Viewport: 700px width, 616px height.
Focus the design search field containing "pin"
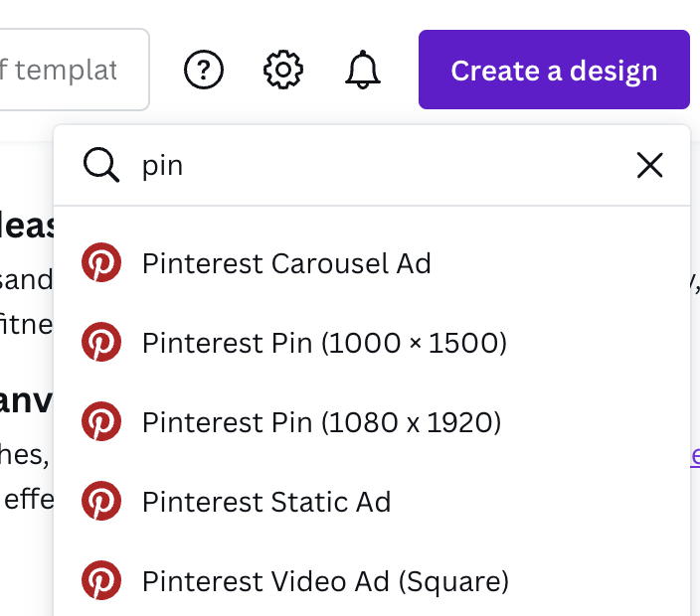[x=378, y=165]
